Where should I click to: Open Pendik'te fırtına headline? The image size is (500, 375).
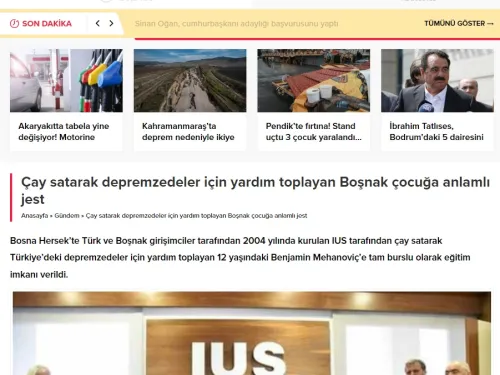pyautogui.click(x=313, y=132)
